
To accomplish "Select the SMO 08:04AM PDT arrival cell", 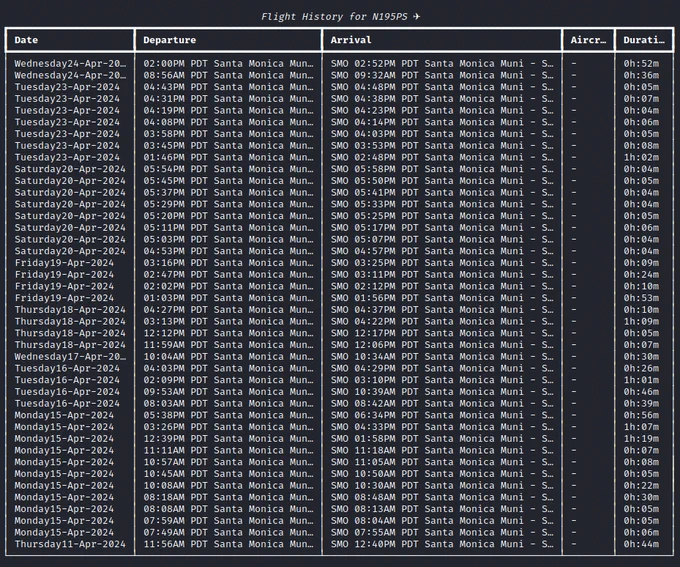I will (442, 520).
